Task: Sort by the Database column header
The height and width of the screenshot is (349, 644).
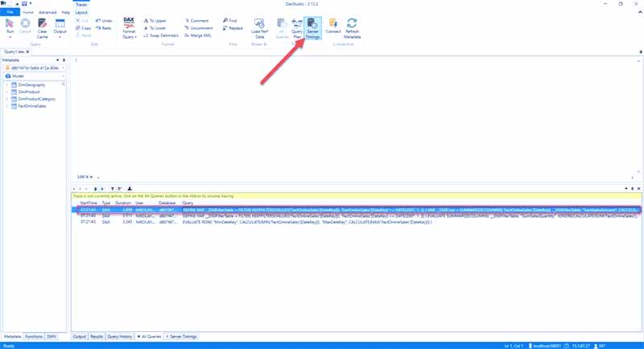Action: pos(167,203)
